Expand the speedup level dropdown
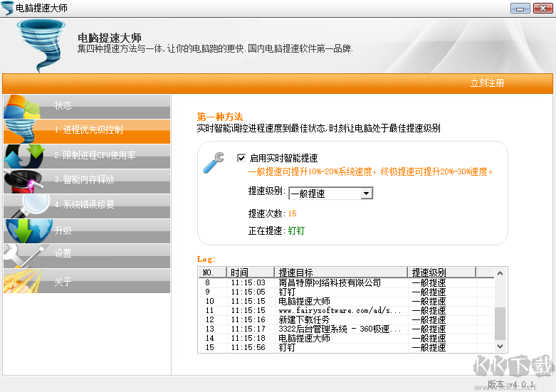 367,193
